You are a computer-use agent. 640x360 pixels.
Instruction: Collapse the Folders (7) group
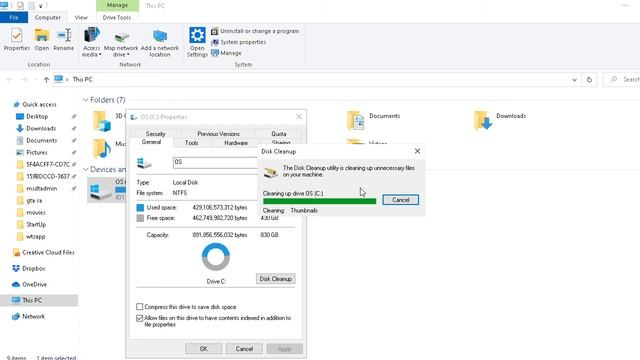point(86,100)
